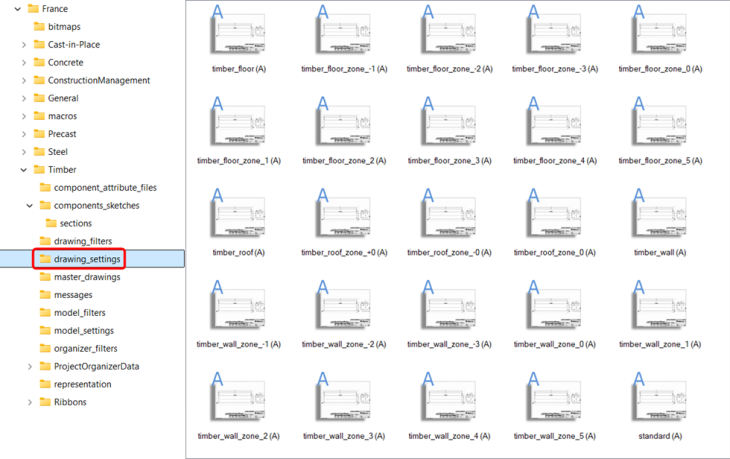The height and width of the screenshot is (459, 730).
Task: Expand the ProjectOrganizerData folder chevron
Action: coord(30,366)
